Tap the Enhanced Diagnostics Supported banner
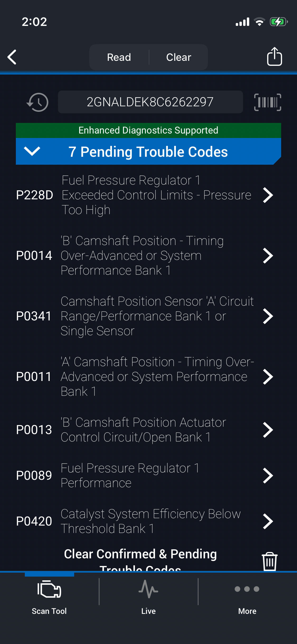The width and height of the screenshot is (297, 644). tap(148, 130)
